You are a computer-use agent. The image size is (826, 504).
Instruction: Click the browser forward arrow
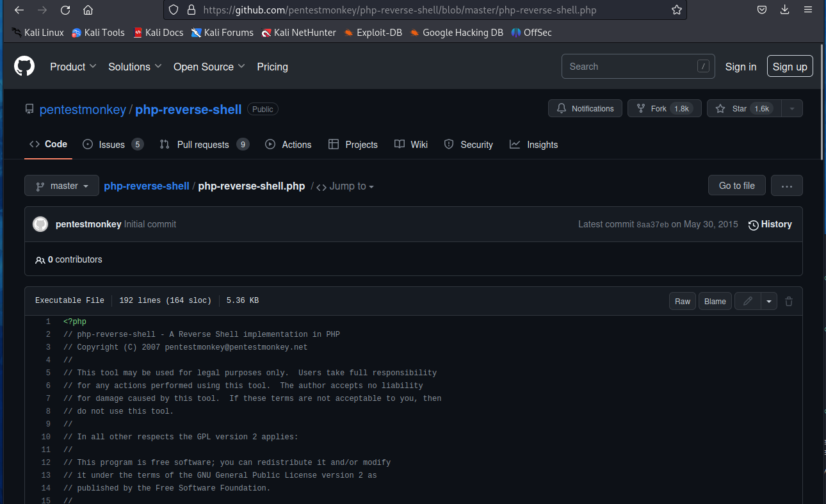click(42, 10)
